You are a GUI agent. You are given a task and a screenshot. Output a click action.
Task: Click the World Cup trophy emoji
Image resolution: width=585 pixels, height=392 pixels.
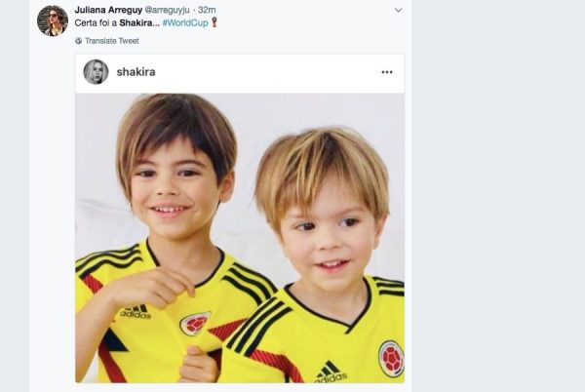[214, 22]
